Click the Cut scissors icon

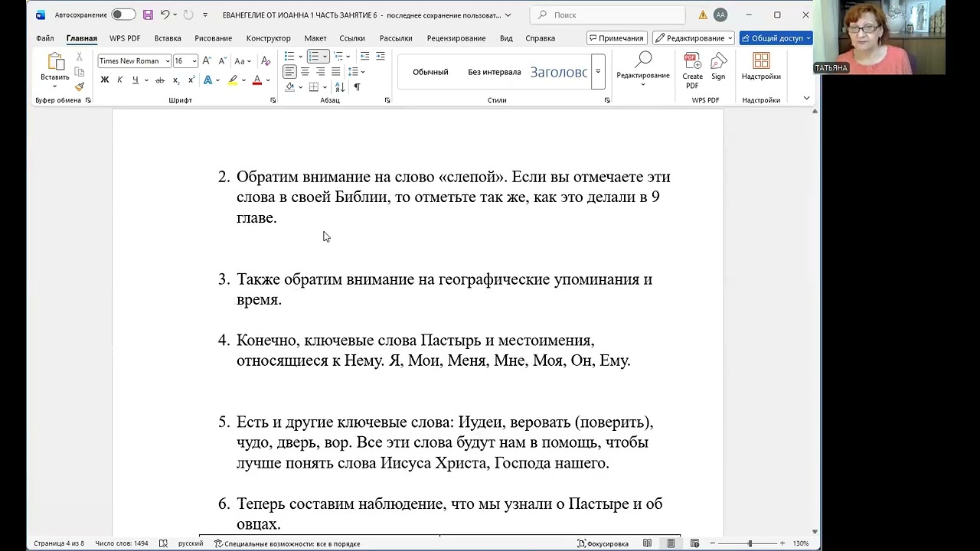80,57
